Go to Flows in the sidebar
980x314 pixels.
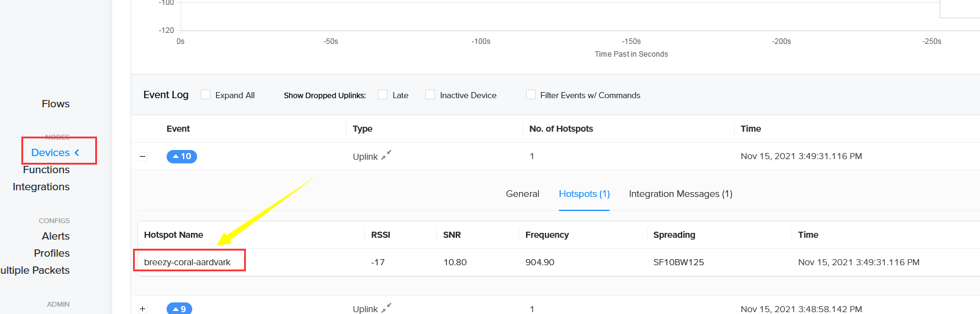56,104
